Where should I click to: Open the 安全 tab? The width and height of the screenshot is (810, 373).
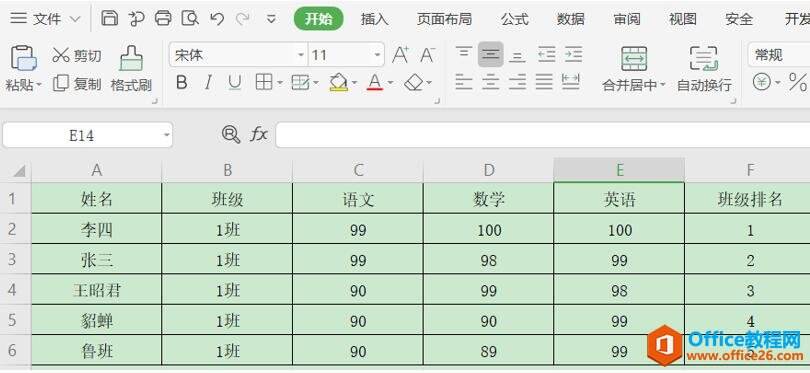(739, 19)
